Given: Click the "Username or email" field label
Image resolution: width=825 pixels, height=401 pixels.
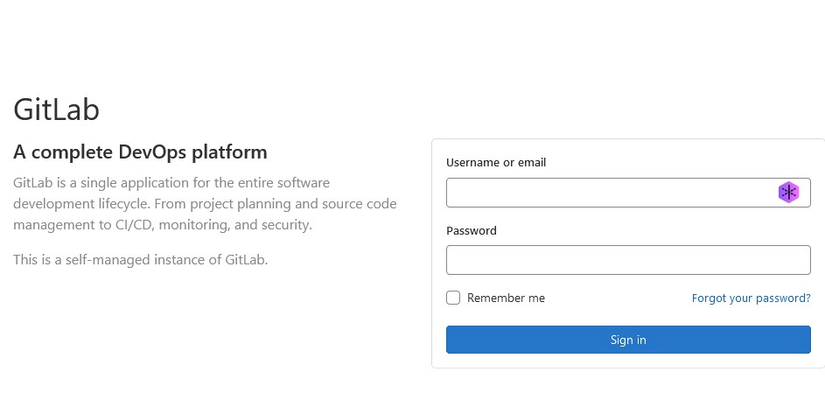Looking at the screenshot, I should point(496,163).
